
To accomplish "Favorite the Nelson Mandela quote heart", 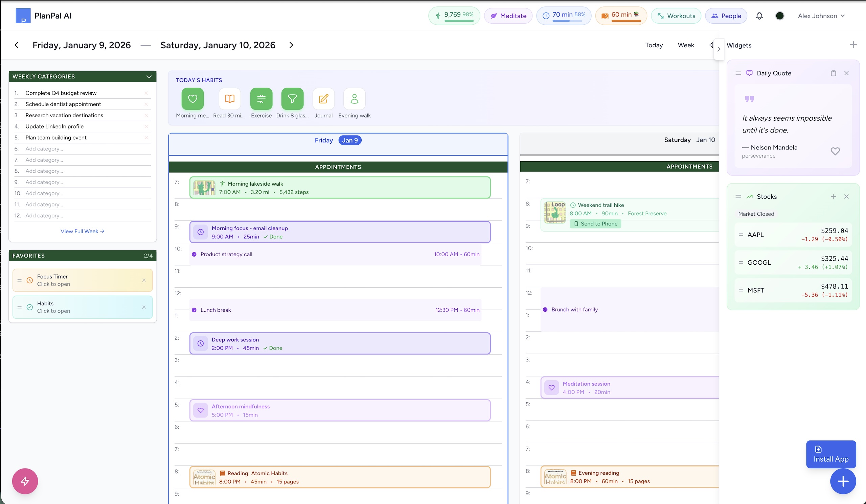I will click(835, 151).
